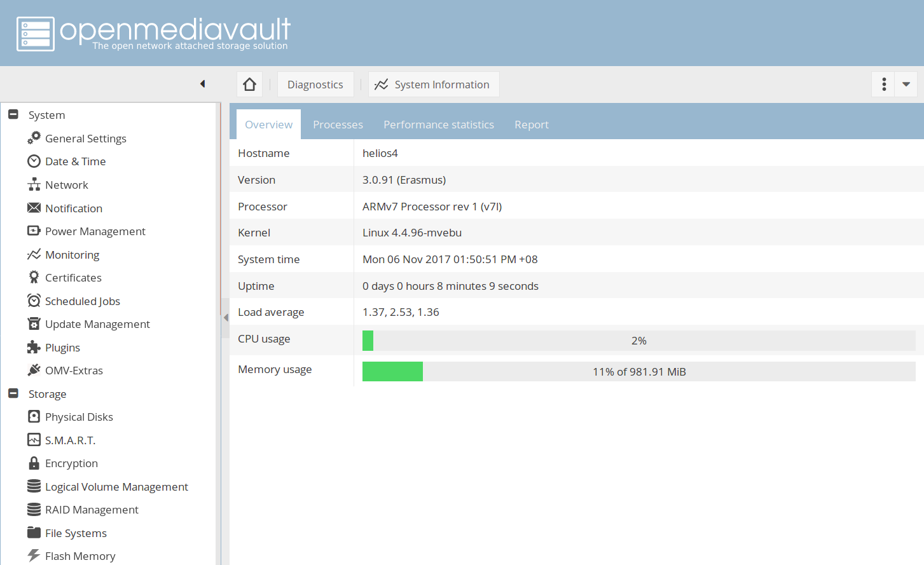
Task: Select the kernel value Linux 4.4.96-mvebu
Action: pyautogui.click(x=412, y=233)
